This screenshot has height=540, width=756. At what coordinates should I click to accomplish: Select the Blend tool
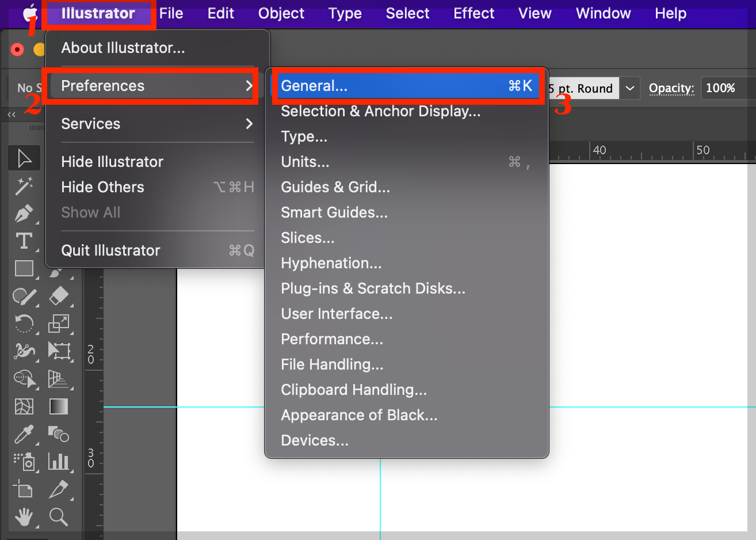[x=59, y=434]
